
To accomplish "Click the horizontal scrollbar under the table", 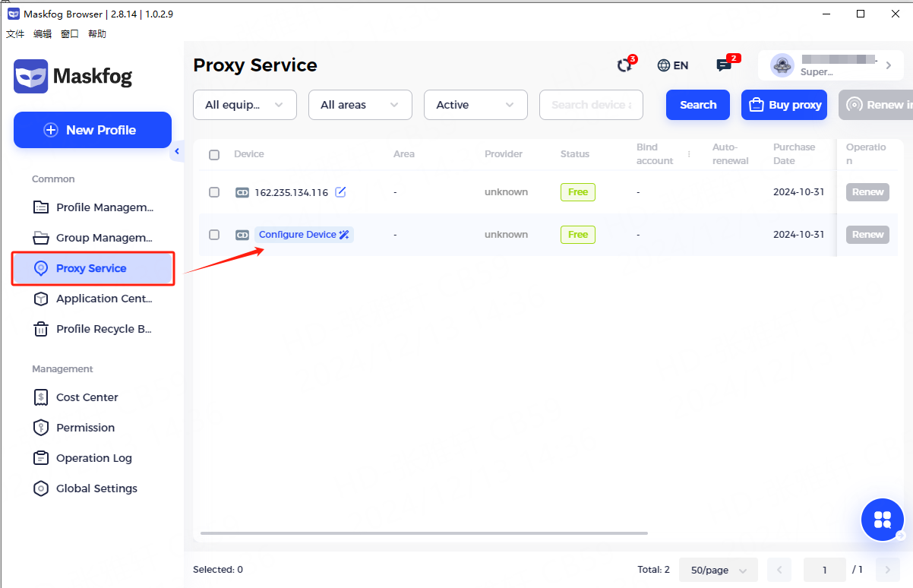I will tap(423, 533).
